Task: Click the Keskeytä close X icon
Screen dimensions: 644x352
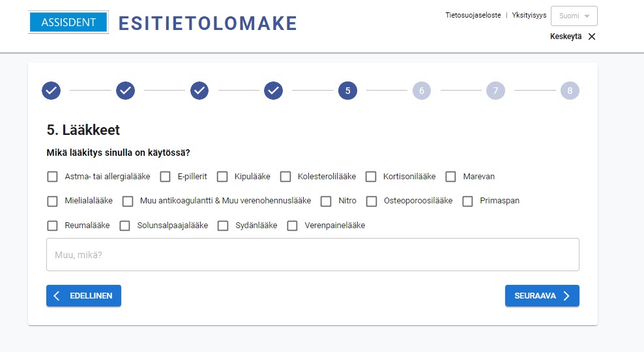Action: (x=592, y=37)
